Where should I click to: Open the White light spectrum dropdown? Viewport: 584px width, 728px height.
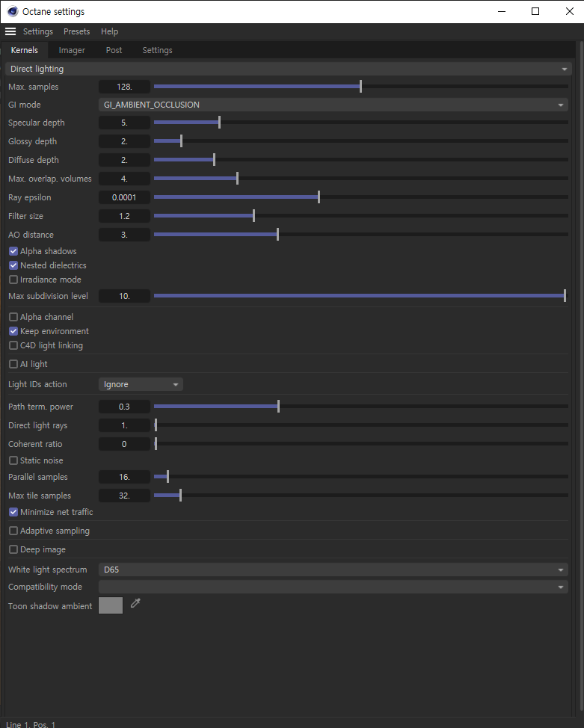click(x=333, y=570)
